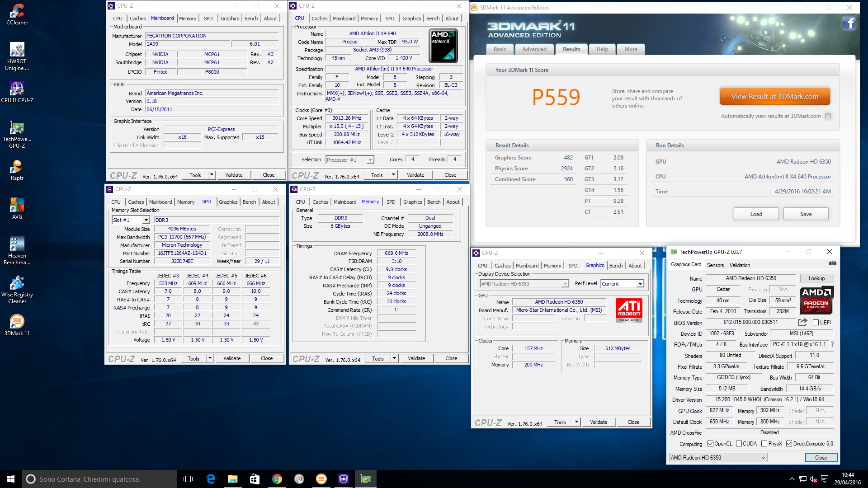Click Save button in Run Details
868x488 pixels.
(x=806, y=214)
